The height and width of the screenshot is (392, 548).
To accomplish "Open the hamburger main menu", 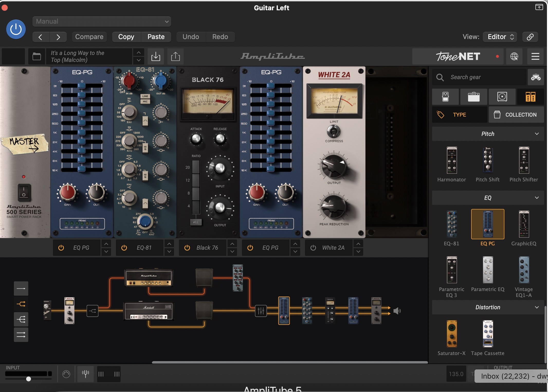I will tap(535, 56).
